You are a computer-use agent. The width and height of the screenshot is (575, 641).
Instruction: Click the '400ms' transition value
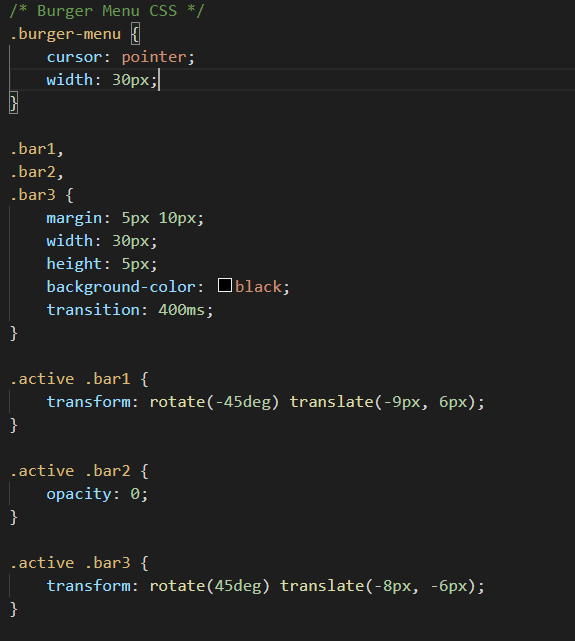pyautogui.click(x=181, y=310)
